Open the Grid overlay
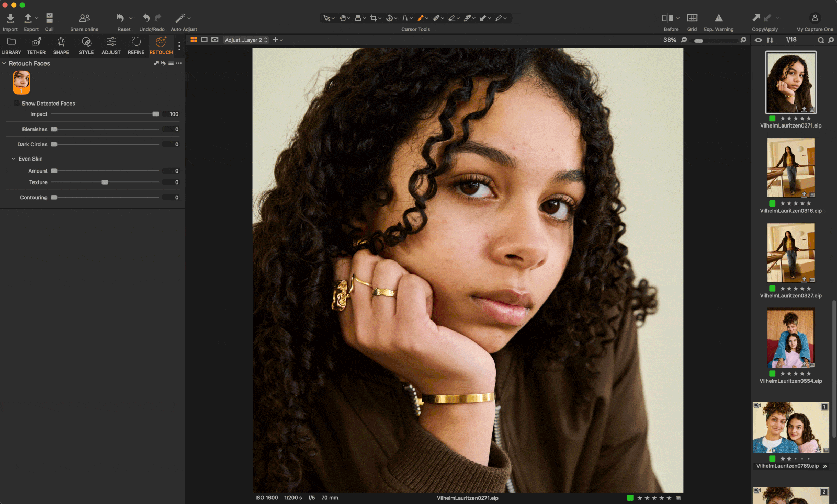This screenshot has height=504, width=837. [x=692, y=18]
